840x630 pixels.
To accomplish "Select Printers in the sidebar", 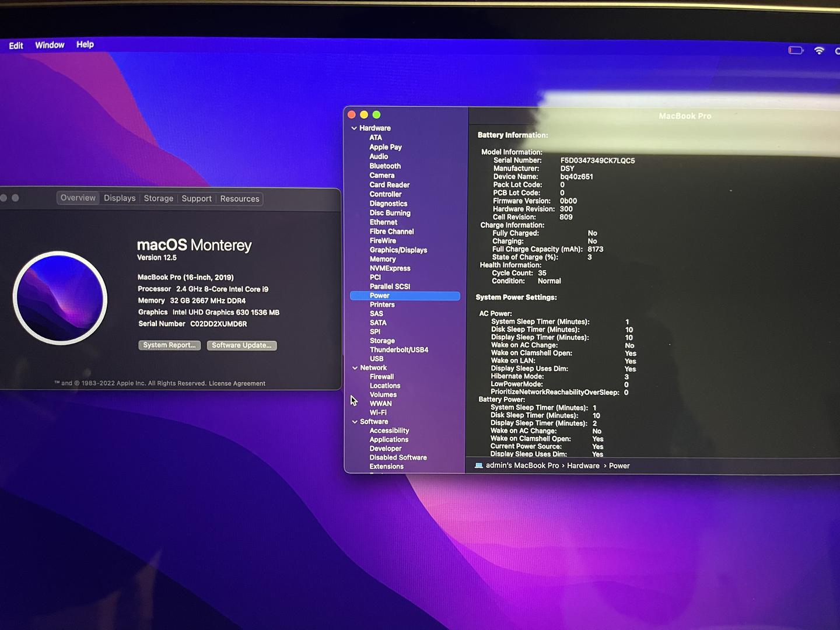I will click(x=382, y=304).
